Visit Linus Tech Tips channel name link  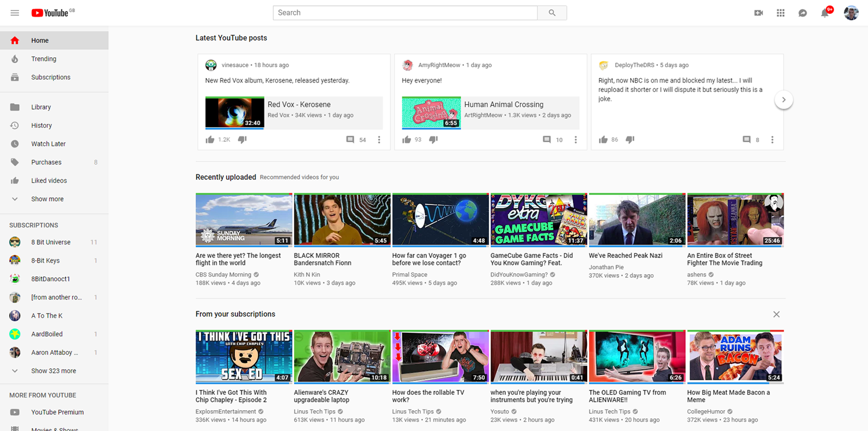[315, 411]
